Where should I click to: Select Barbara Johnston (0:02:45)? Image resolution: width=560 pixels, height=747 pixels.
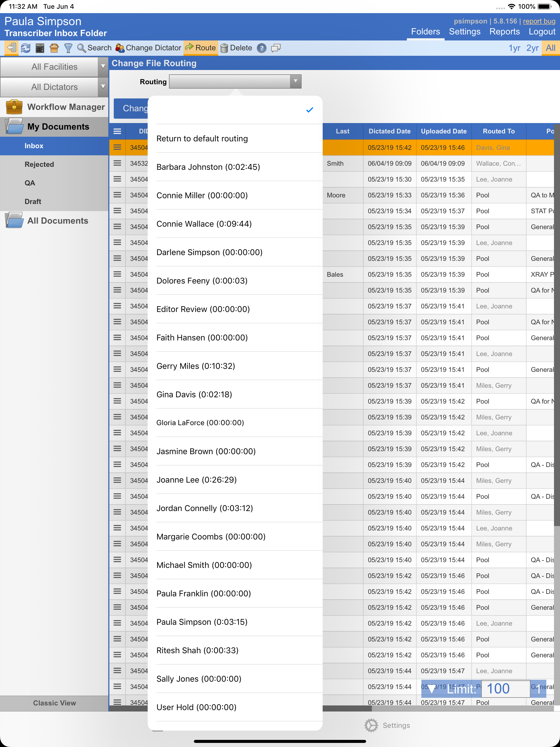235,167
